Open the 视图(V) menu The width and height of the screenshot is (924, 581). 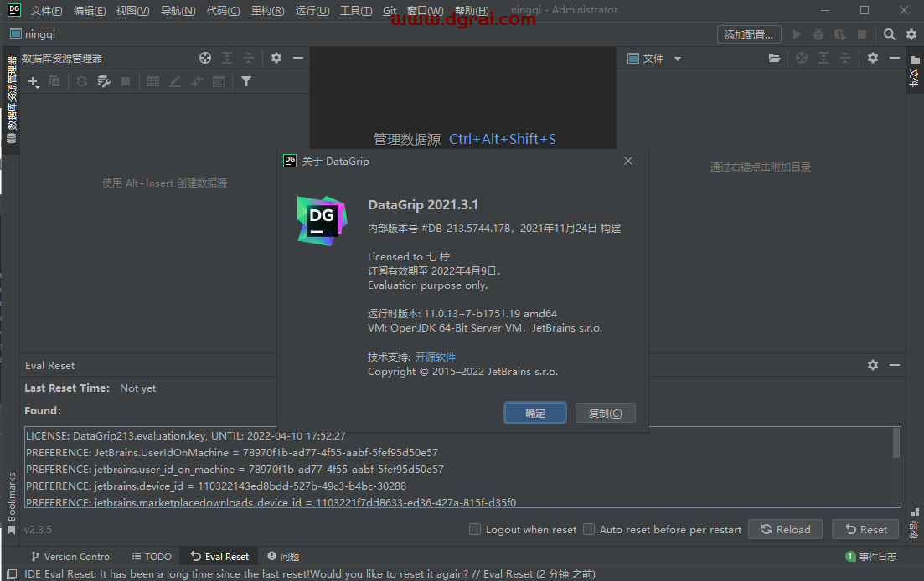pyautogui.click(x=132, y=11)
